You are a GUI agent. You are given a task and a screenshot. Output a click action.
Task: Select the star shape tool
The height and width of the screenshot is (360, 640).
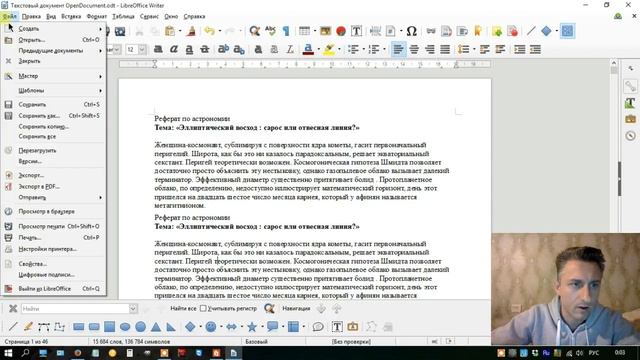coord(252,327)
